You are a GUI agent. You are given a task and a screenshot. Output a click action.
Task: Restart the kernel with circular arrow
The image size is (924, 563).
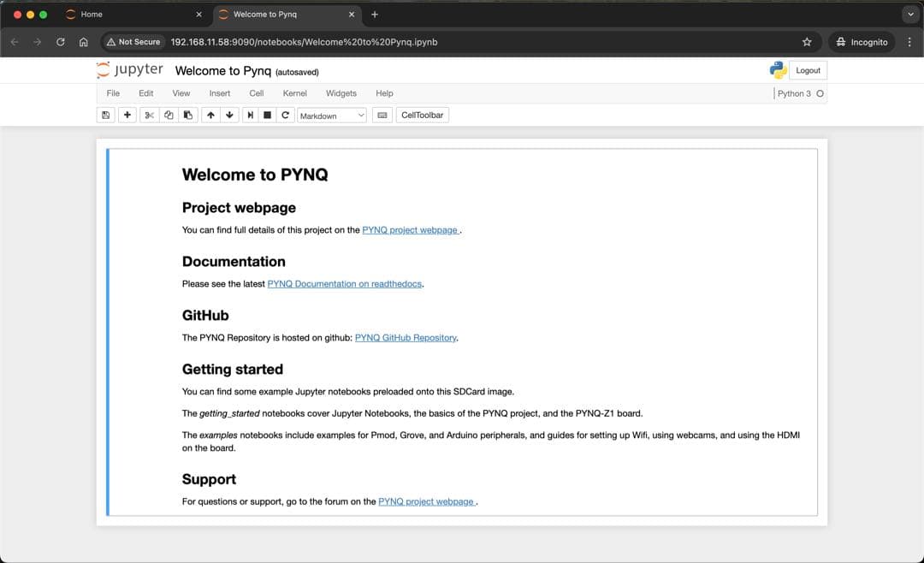click(x=285, y=116)
